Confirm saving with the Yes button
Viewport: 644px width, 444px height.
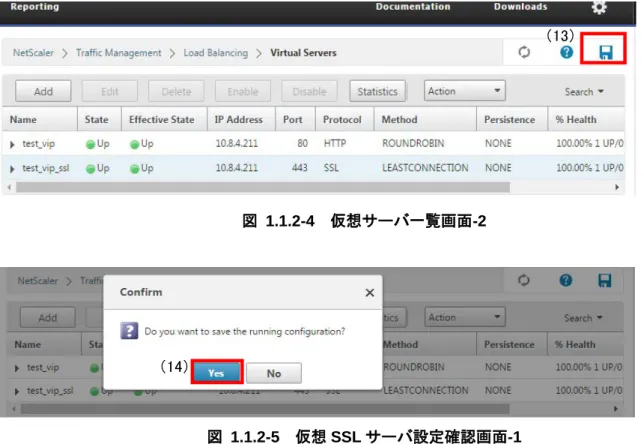(217, 373)
